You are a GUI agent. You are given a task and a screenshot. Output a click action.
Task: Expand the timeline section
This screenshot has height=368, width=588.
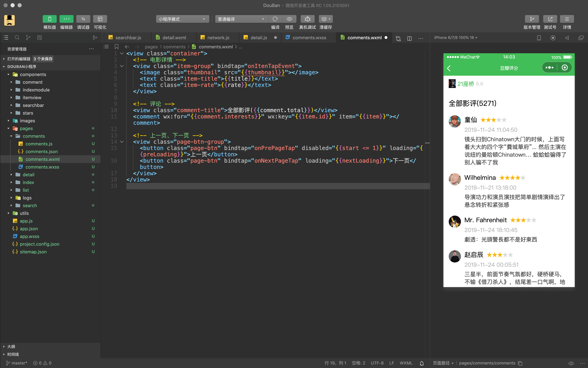pyautogui.click(x=50, y=354)
